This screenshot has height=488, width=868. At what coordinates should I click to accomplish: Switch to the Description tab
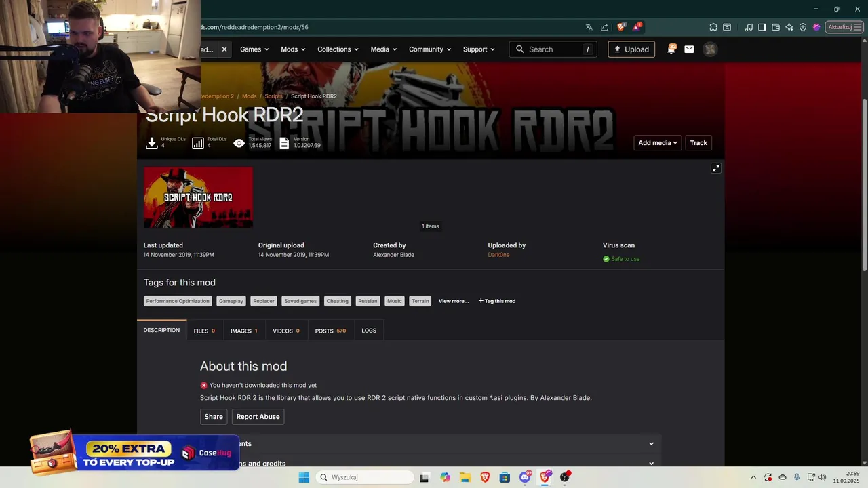pos(161,331)
